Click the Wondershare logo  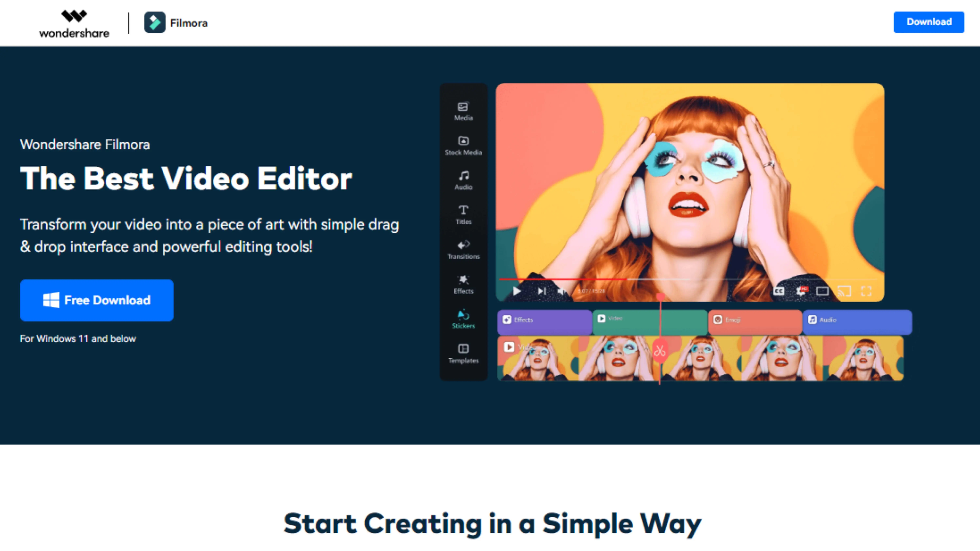coord(74,24)
